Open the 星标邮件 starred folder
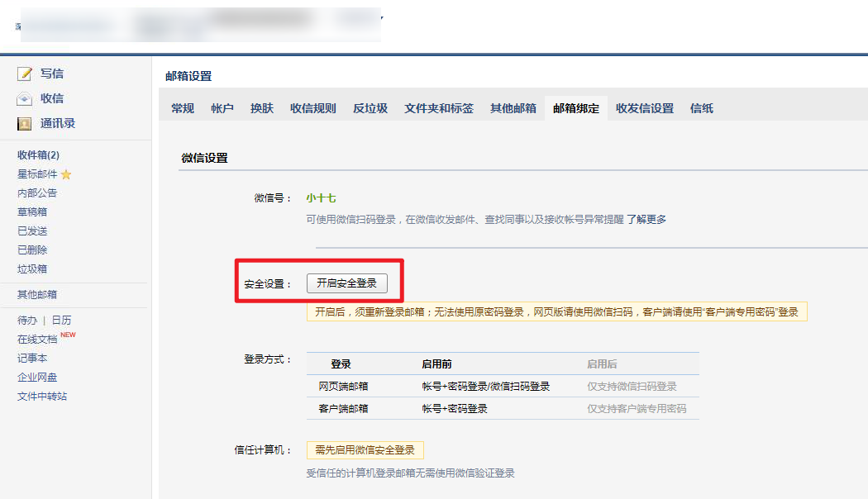The width and height of the screenshot is (868, 499). (37, 174)
